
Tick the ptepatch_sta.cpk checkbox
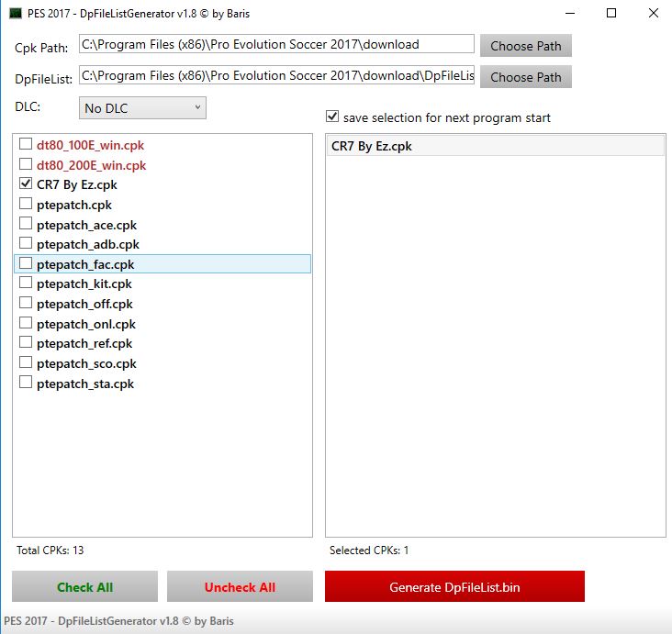pos(26,382)
